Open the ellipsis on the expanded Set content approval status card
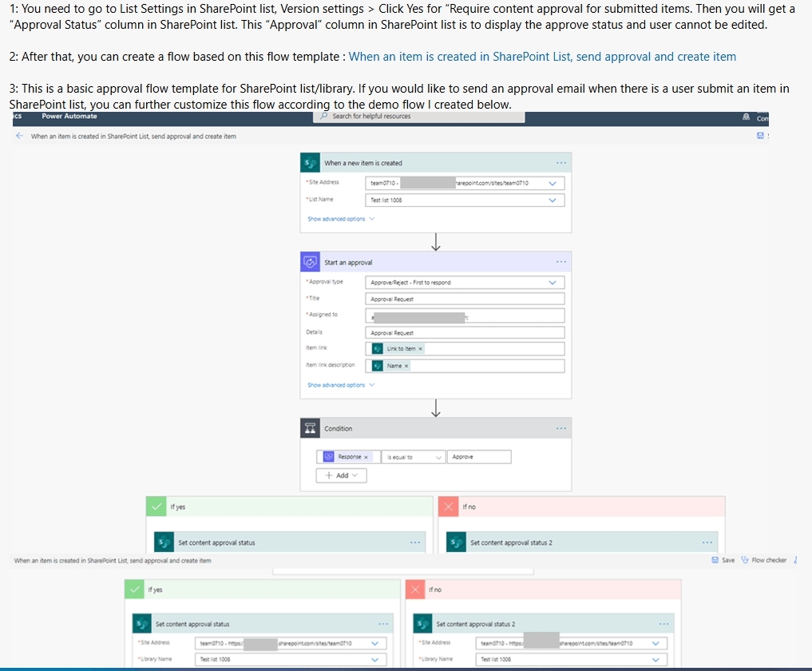Image resolution: width=812 pixels, height=671 pixels. coord(383,624)
